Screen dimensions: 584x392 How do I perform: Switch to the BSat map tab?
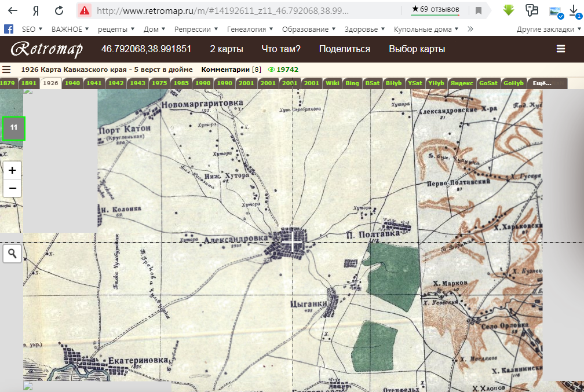[373, 83]
